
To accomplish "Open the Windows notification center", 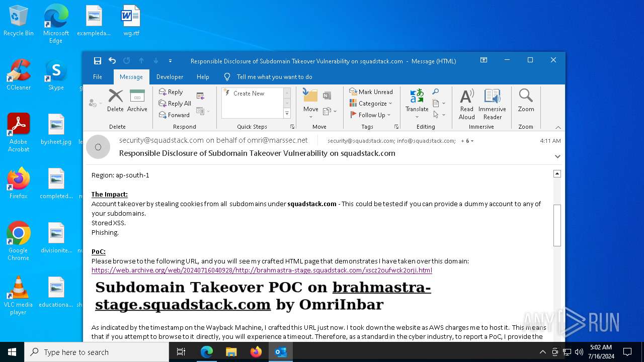I will 627,352.
